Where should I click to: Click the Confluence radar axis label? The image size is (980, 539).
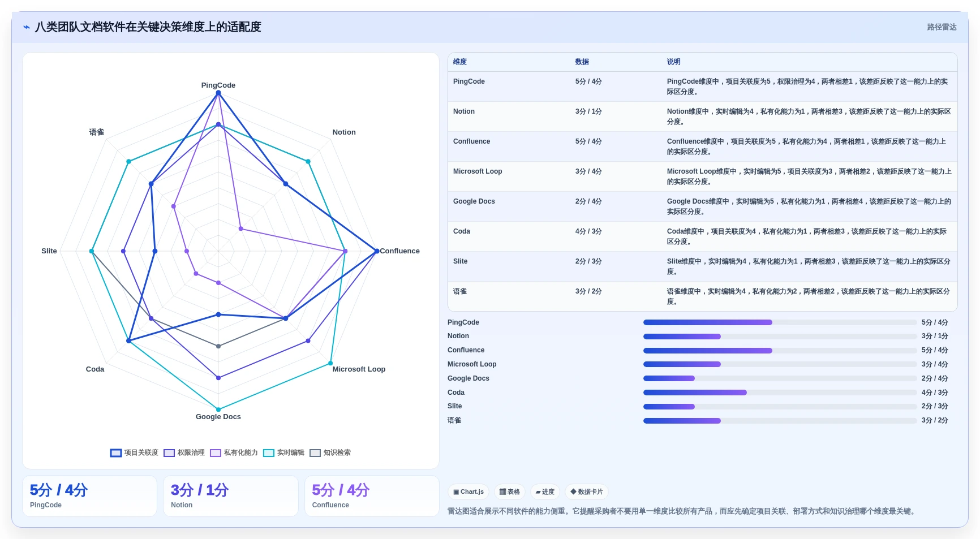pyautogui.click(x=400, y=251)
